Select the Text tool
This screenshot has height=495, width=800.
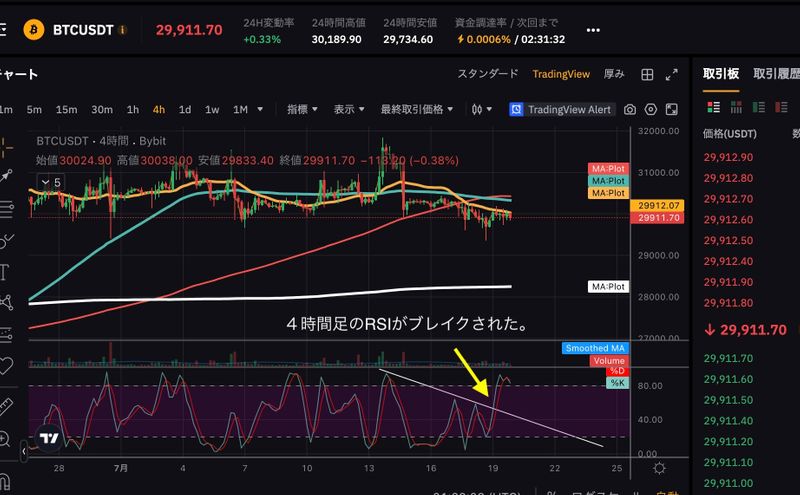tap(4, 272)
